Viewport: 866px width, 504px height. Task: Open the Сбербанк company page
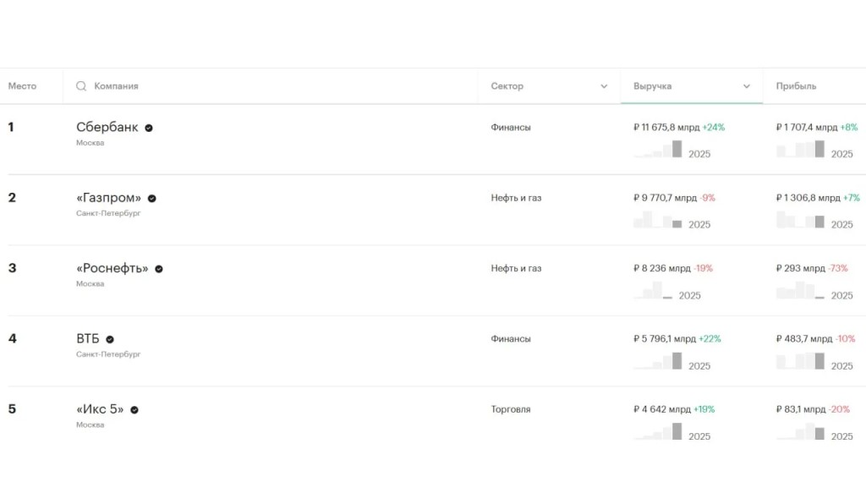click(x=107, y=127)
